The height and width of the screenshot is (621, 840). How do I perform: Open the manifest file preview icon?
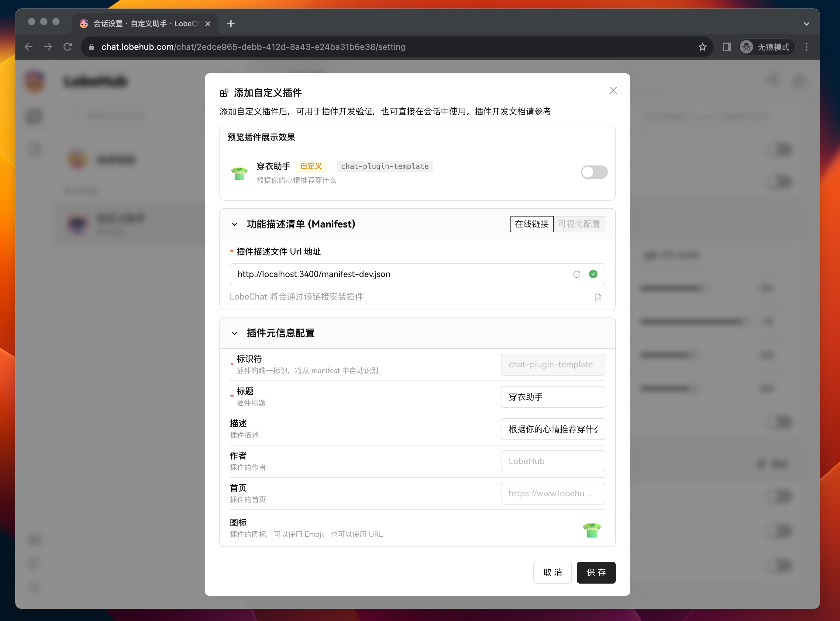pyautogui.click(x=598, y=297)
